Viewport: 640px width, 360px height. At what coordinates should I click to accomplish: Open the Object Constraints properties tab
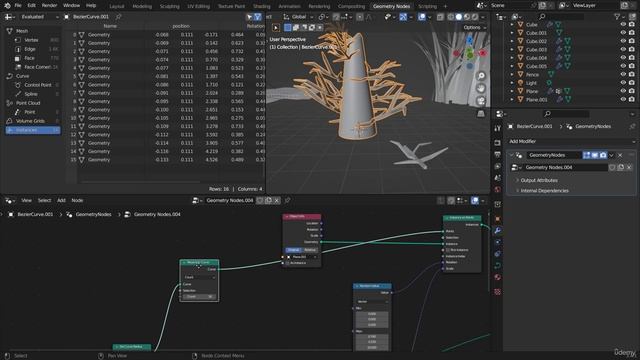497,254
